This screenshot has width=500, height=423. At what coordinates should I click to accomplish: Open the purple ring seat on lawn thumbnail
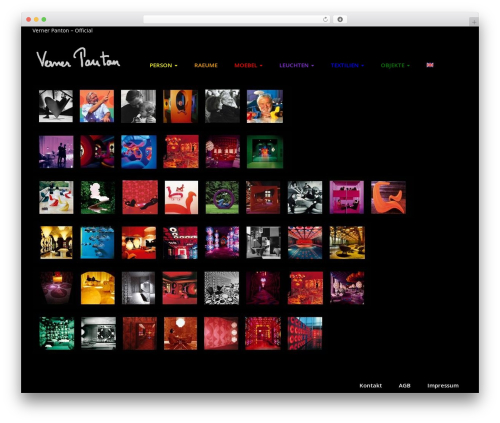click(x=222, y=197)
